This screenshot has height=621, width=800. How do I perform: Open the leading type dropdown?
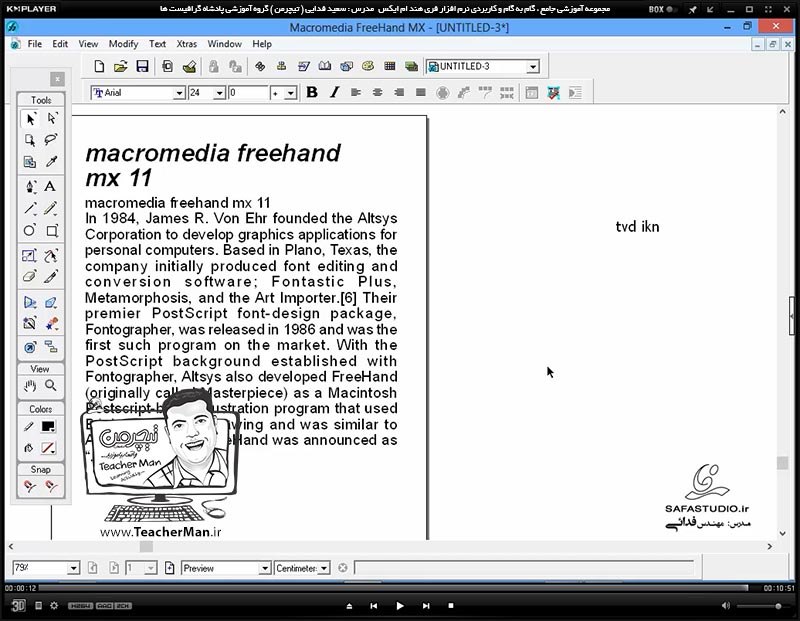[290, 93]
